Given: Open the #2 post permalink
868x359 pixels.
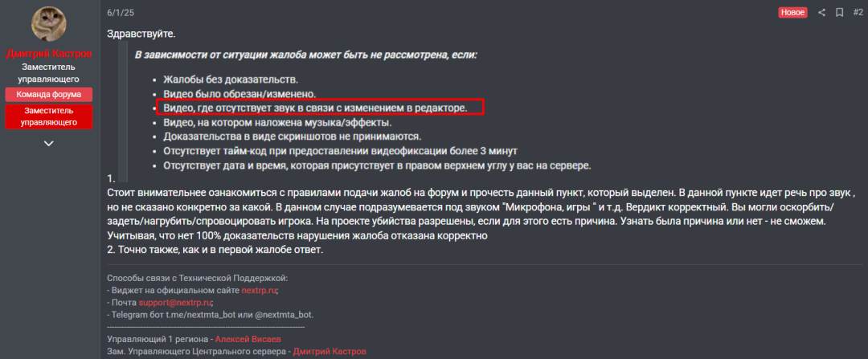Looking at the screenshot, I should (x=857, y=13).
